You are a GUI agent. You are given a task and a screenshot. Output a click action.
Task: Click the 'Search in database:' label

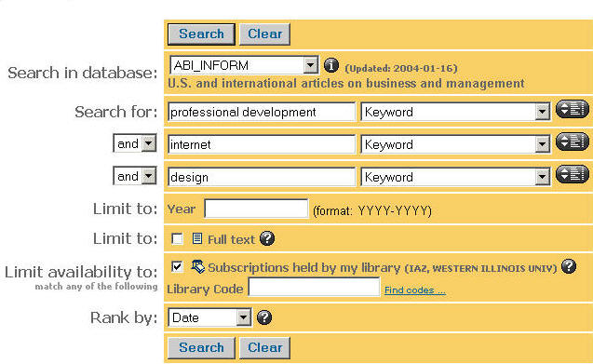[83, 73]
